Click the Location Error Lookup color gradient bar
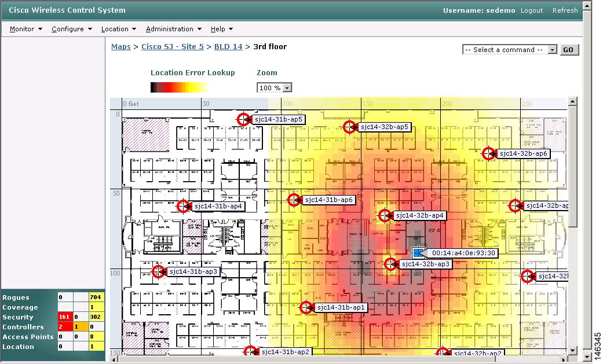The image size is (603, 364). point(179,87)
